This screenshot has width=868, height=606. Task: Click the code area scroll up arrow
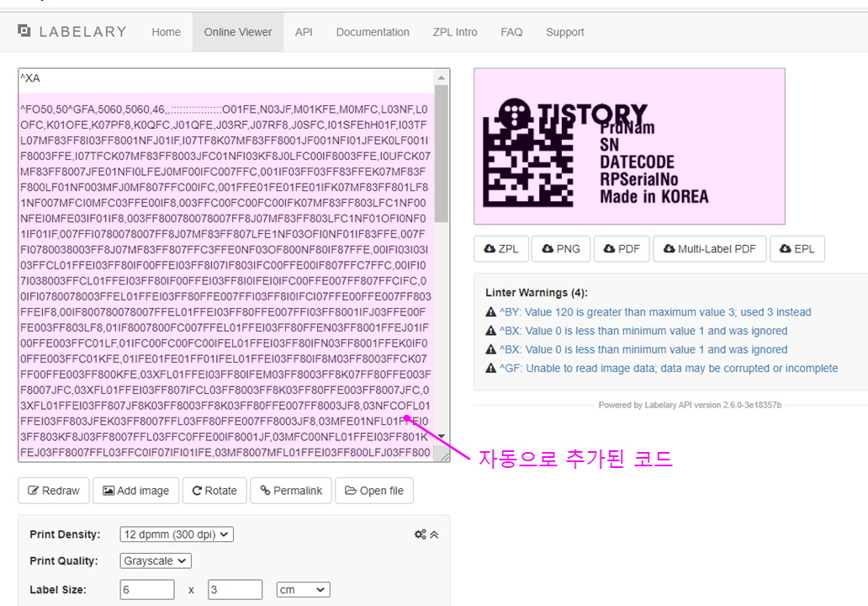[442, 77]
